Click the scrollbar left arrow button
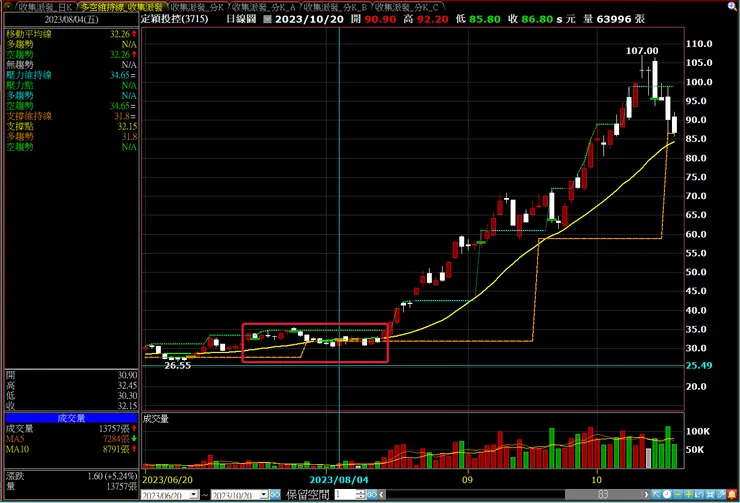This screenshot has height=503, width=740. click(x=382, y=495)
